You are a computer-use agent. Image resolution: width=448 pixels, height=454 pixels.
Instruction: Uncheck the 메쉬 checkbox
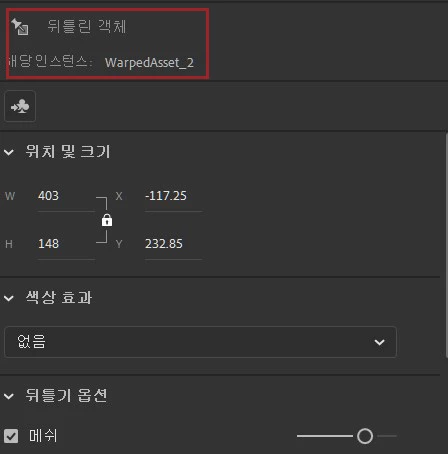11,436
